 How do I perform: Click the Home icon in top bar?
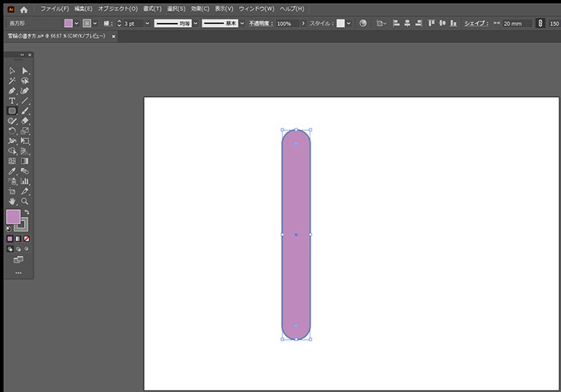tap(24, 9)
